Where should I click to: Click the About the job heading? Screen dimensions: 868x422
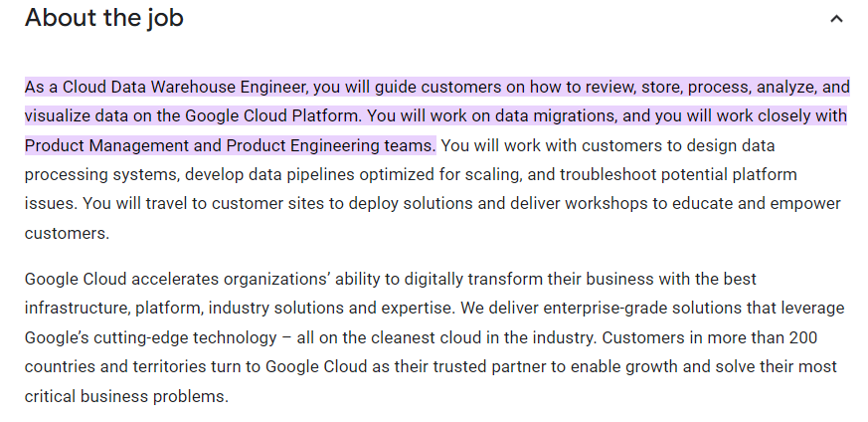tap(104, 17)
